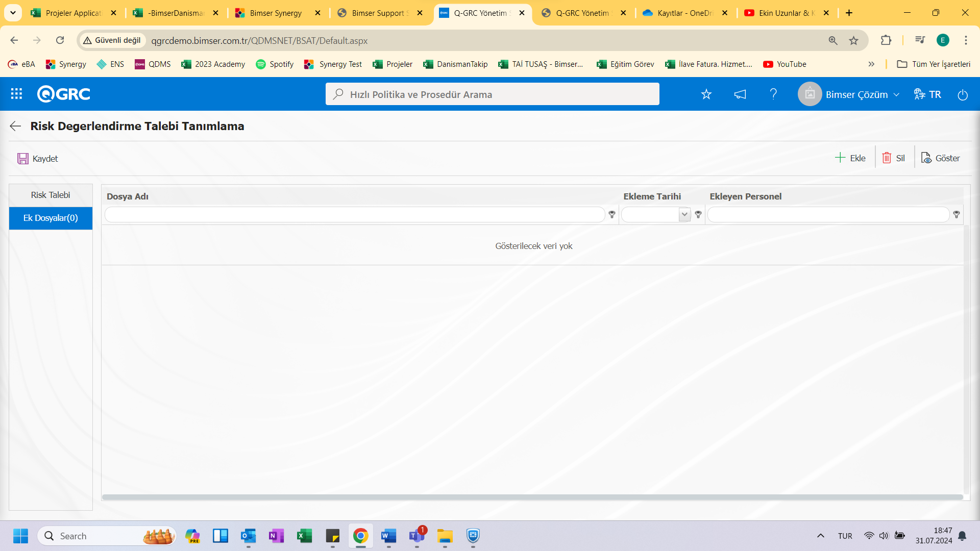980x551 pixels.
Task: Toggle the Ekleme Tarihi column filter
Action: click(699, 214)
